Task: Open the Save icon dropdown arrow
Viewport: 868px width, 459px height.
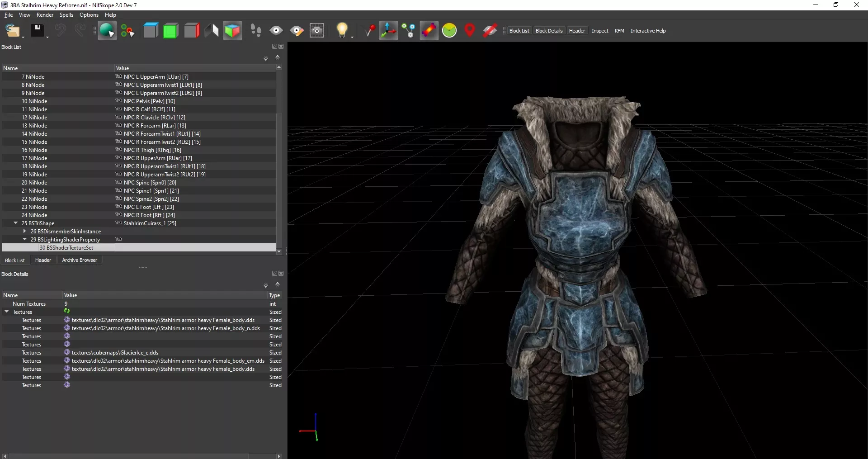Action: coord(47,37)
